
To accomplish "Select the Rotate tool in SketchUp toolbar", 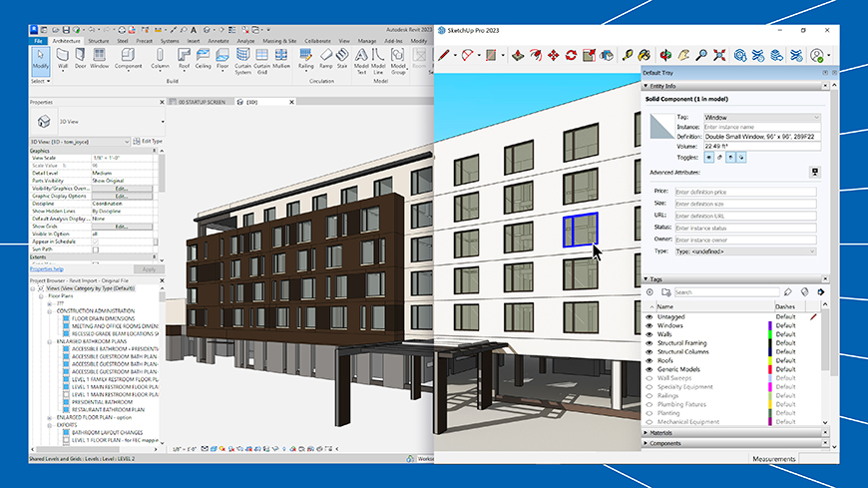I will pos(572,55).
